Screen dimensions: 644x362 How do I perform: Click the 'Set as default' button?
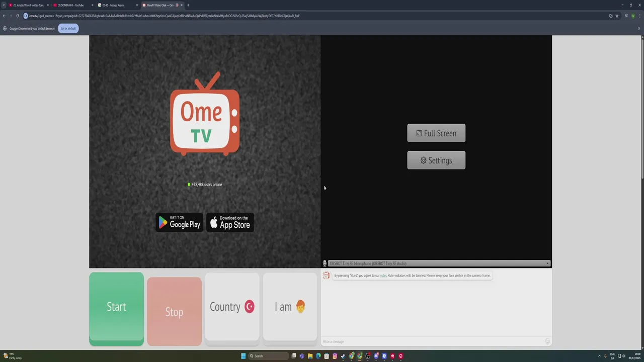click(68, 29)
